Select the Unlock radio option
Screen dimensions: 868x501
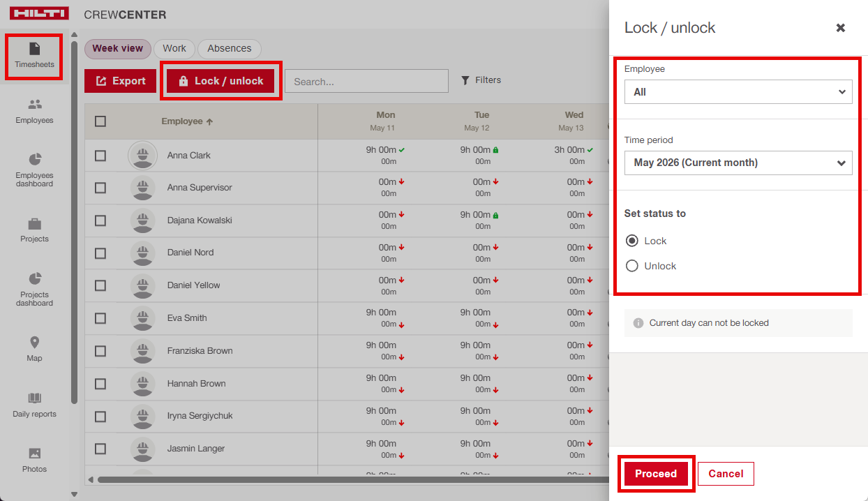click(x=632, y=266)
